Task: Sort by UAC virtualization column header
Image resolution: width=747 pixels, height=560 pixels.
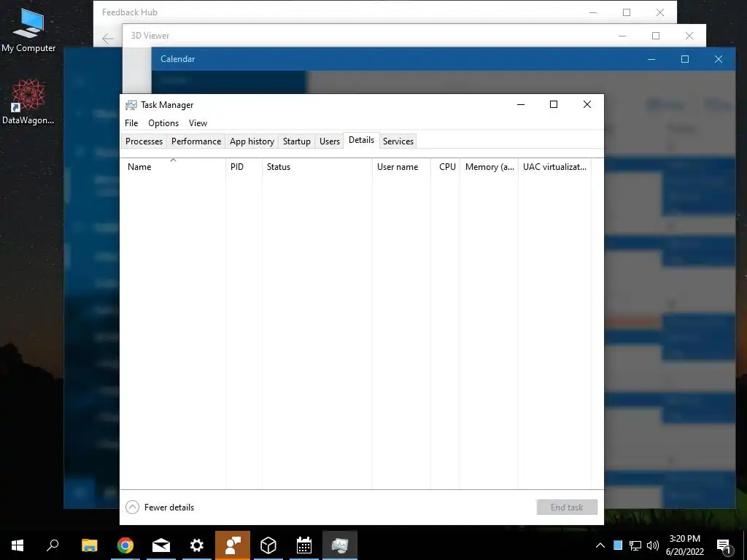Action: (x=555, y=167)
